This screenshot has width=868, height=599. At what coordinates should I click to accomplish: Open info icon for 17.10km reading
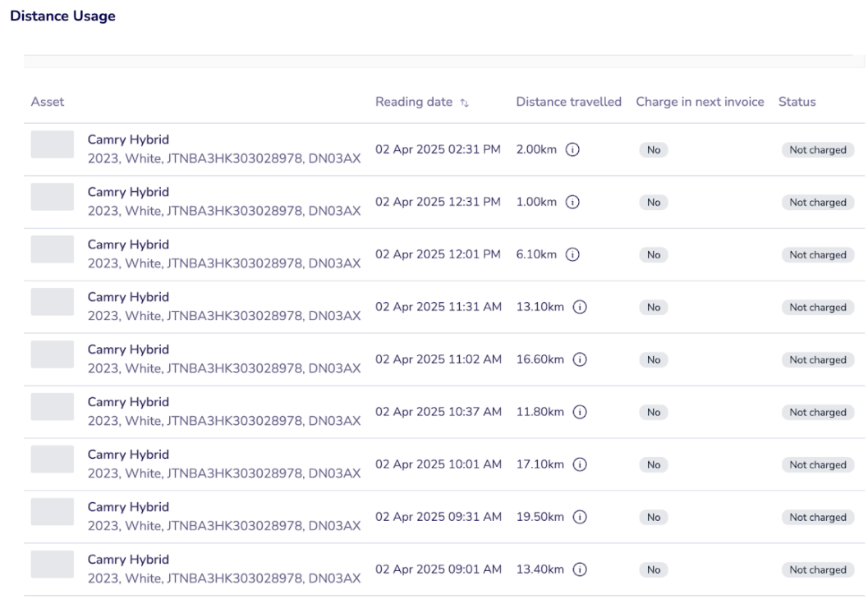pyautogui.click(x=580, y=464)
